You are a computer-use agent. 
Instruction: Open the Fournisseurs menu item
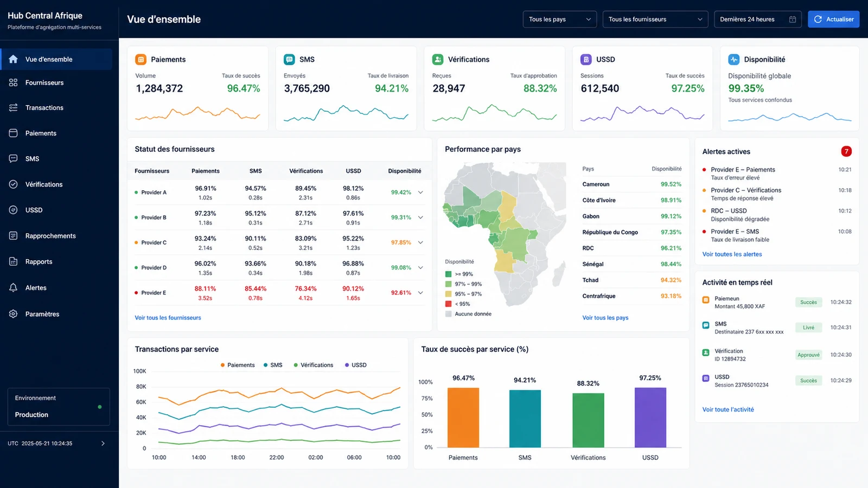coord(56,82)
